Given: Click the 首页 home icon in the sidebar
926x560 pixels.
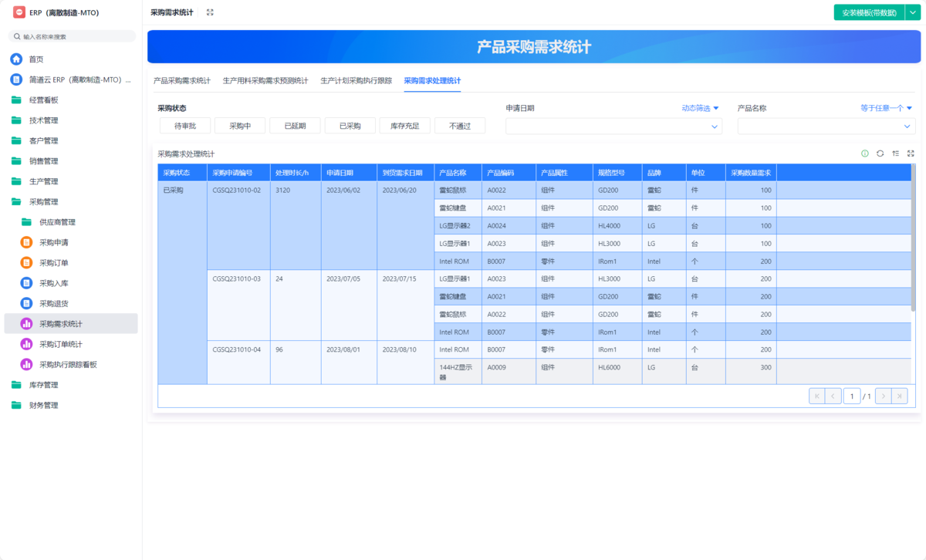Looking at the screenshot, I should click(x=16, y=59).
